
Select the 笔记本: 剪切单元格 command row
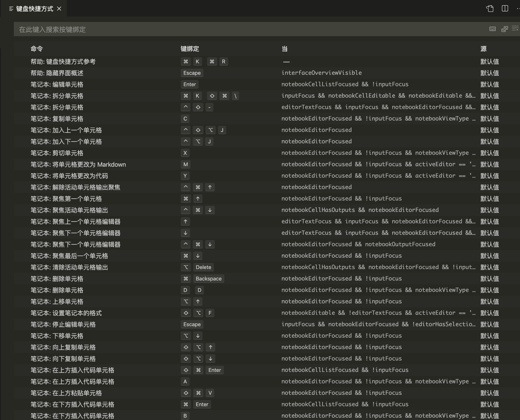pyautogui.click(x=57, y=153)
